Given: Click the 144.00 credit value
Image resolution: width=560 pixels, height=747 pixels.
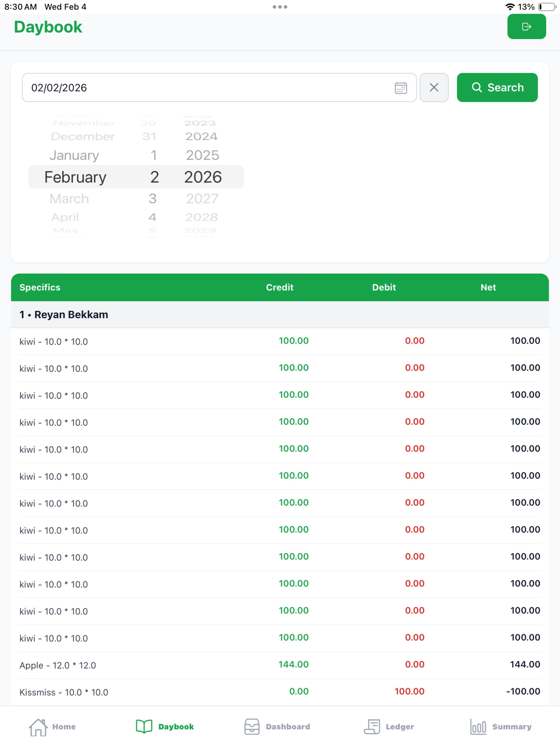Looking at the screenshot, I should tap(293, 664).
